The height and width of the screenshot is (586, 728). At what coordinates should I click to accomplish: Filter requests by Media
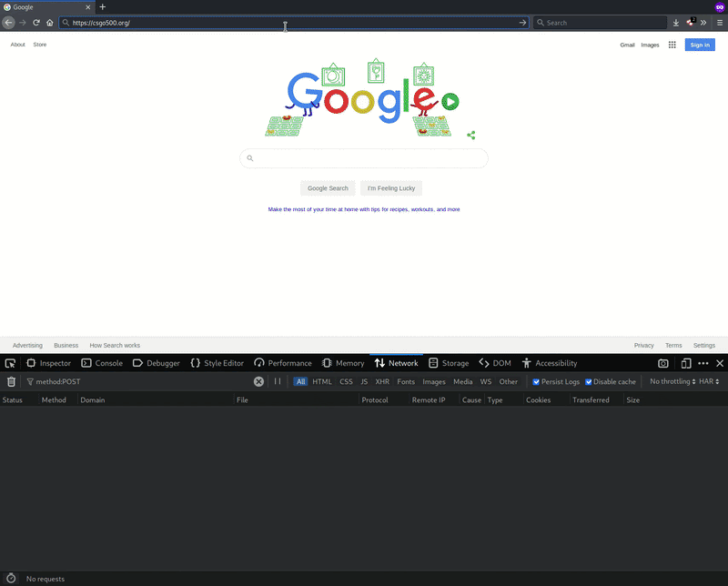click(462, 381)
